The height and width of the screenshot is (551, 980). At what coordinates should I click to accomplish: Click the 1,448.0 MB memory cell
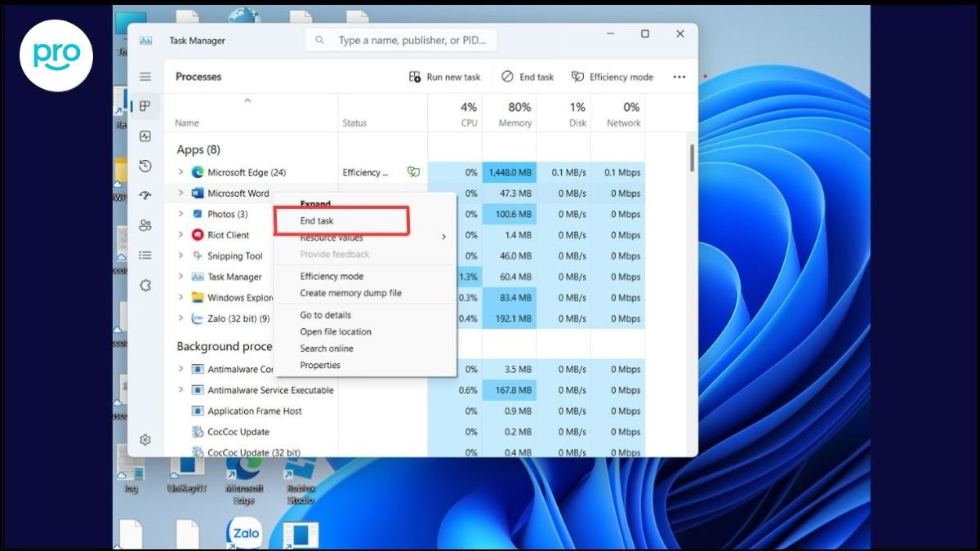coord(510,172)
